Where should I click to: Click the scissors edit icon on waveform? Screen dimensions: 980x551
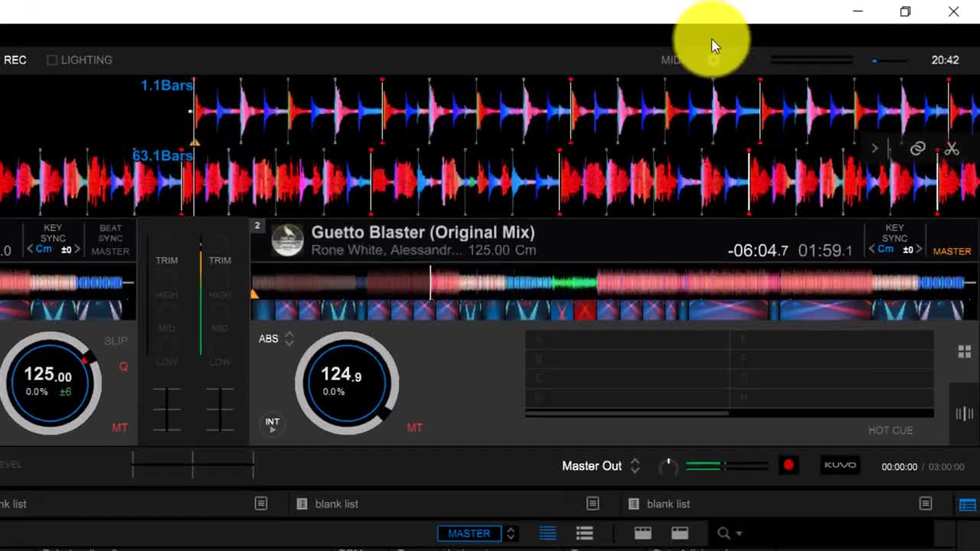[952, 148]
